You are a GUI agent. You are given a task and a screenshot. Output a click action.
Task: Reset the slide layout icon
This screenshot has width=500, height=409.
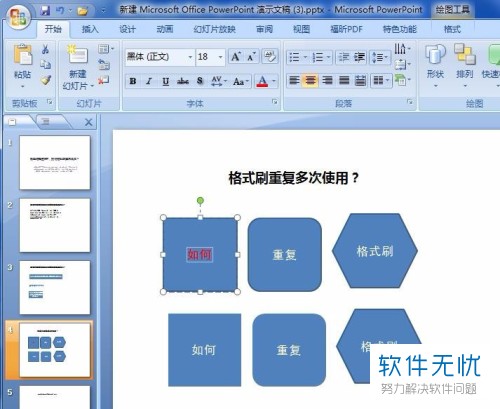coord(104,64)
